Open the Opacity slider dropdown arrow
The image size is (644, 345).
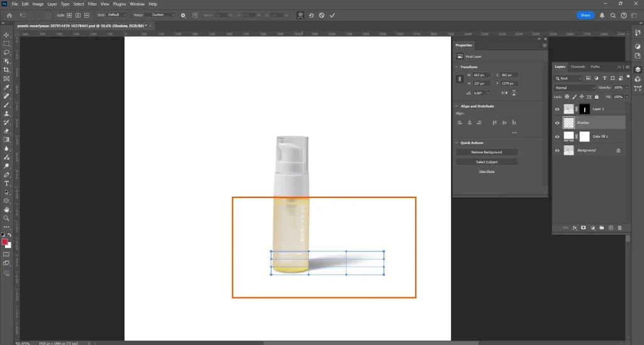pos(627,87)
